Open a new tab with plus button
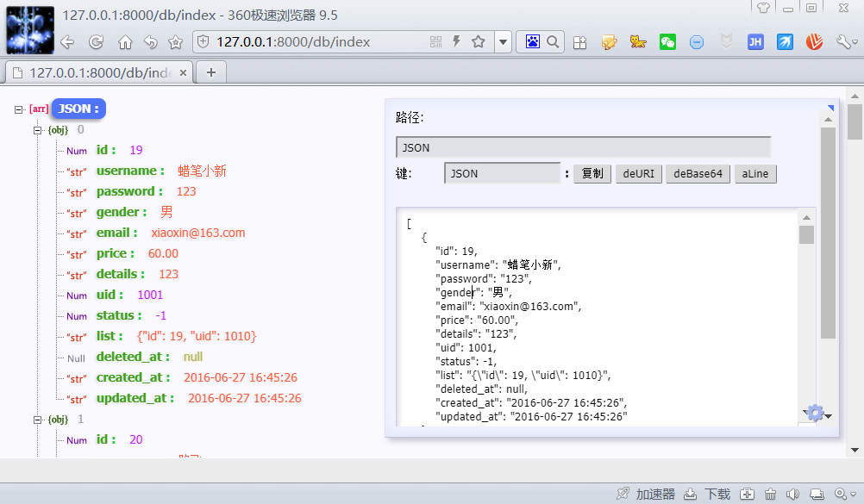This screenshot has height=504, width=864. pos(211,72)
